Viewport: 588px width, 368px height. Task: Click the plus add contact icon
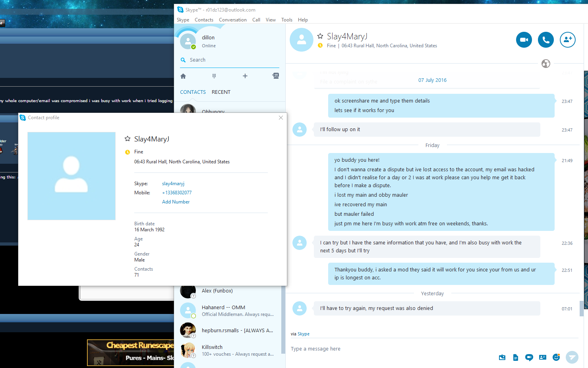(245, 76)
